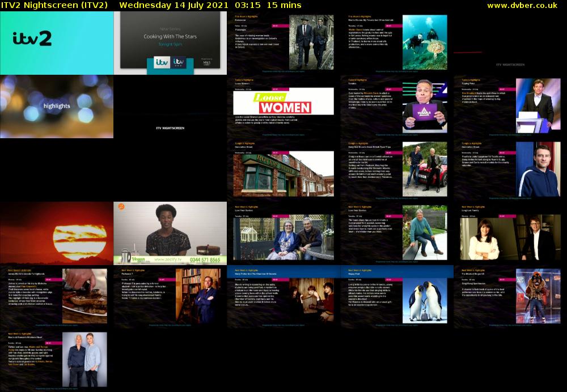The height and width of the screenshot is (392, 567).
Task: Open the itv2 logo ident frame
Action: pyautogui.click(x=57, y=43)
